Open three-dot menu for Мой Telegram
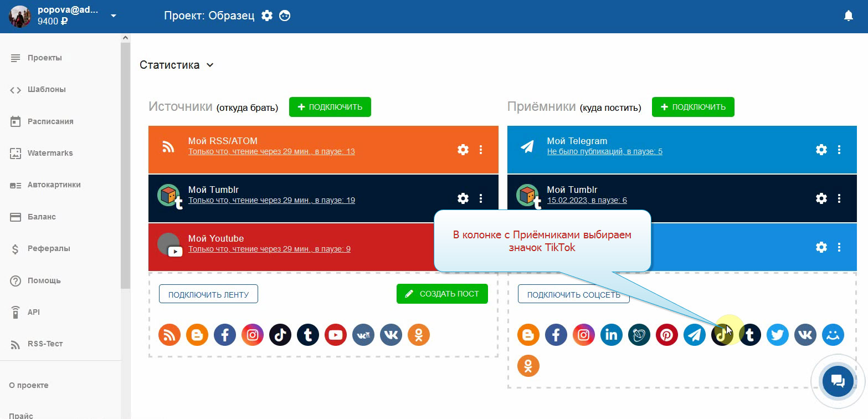 tap(839, 150)
